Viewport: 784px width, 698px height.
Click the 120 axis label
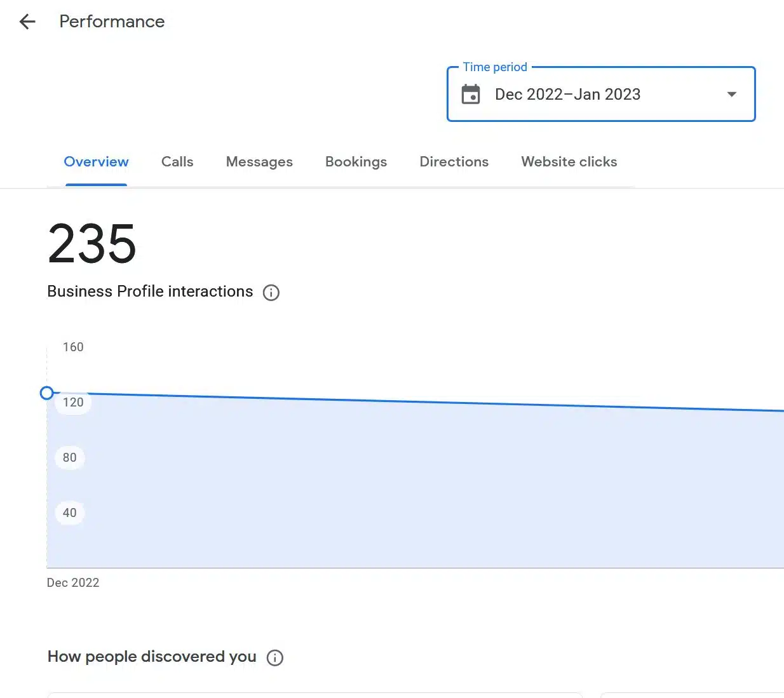73,402
